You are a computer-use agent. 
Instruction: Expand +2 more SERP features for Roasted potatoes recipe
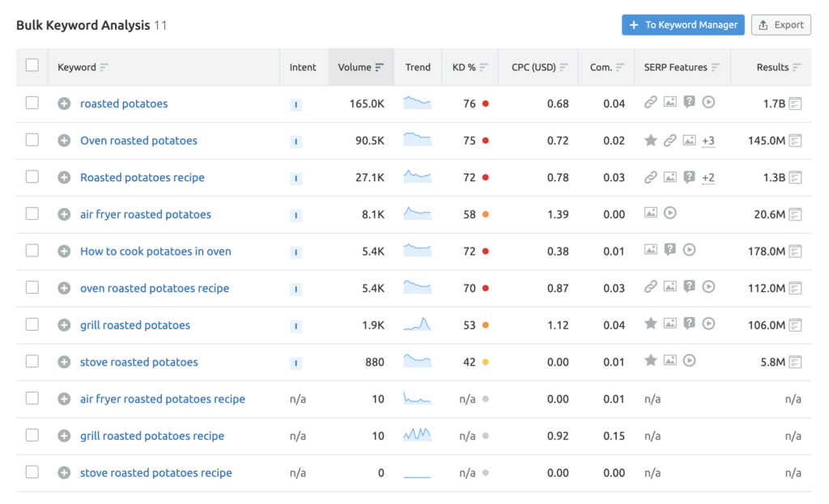point(708,178)
